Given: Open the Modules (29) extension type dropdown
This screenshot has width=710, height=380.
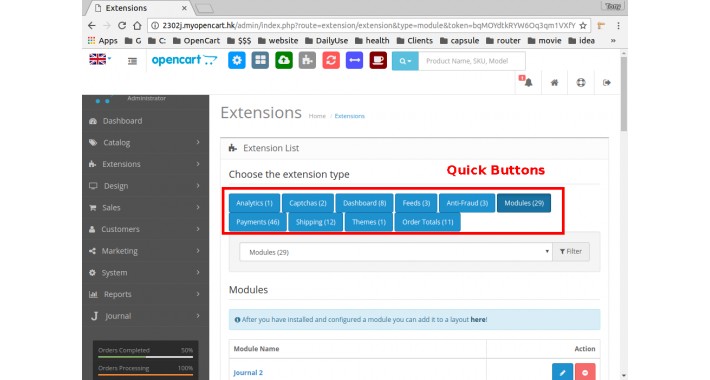Looking at the screenshot, I should pos(396,252).
